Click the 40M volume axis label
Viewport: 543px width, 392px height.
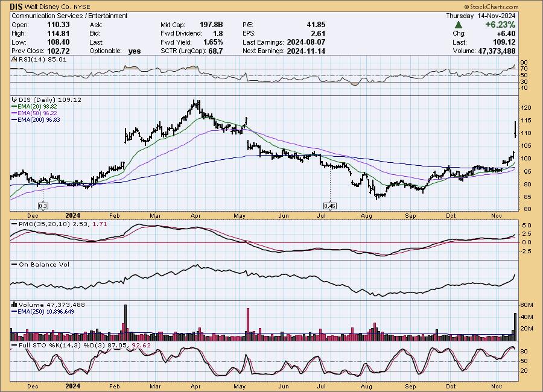tap(527, 317)
